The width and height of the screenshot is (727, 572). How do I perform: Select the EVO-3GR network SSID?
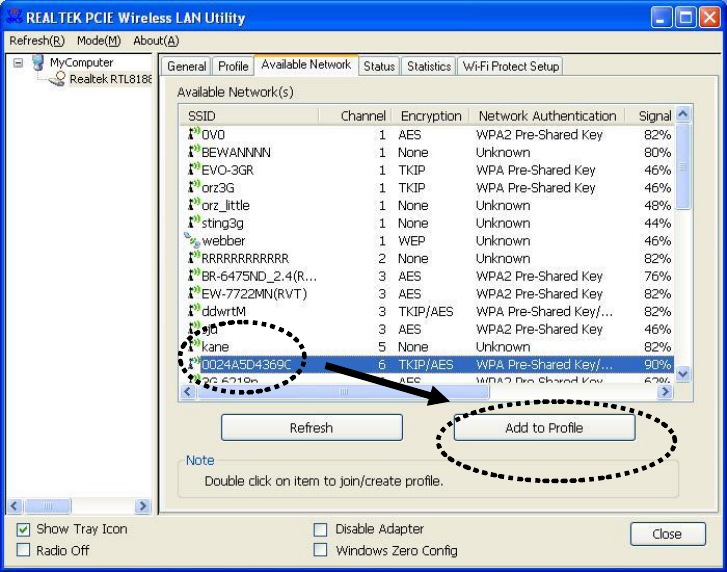click(228, 170)
